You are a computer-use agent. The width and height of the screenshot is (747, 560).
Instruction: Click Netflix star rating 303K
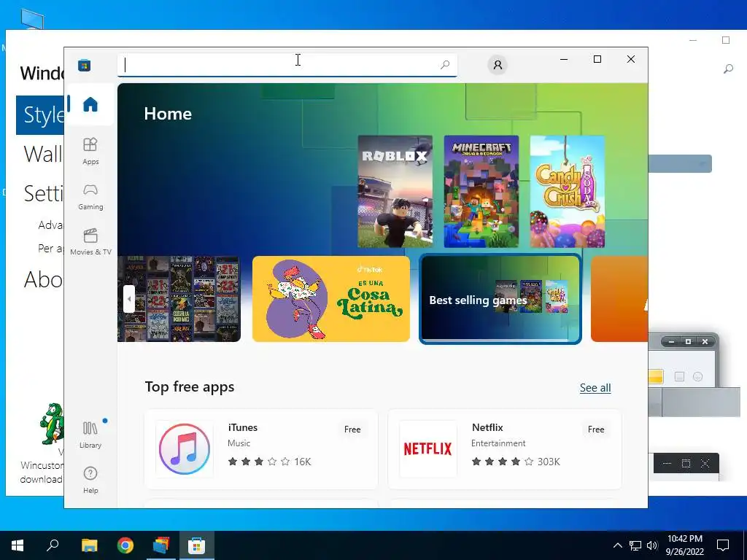pos(516,462)
